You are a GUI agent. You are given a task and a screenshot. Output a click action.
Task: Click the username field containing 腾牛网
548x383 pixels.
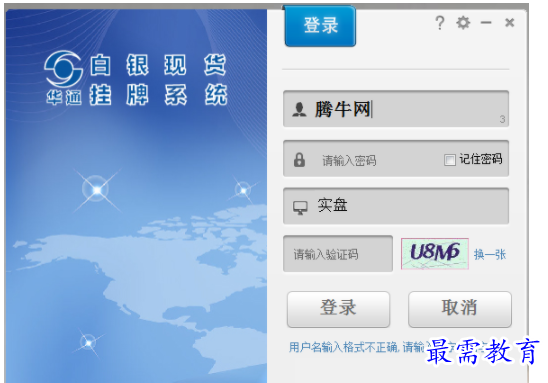[x=396, y=109]
